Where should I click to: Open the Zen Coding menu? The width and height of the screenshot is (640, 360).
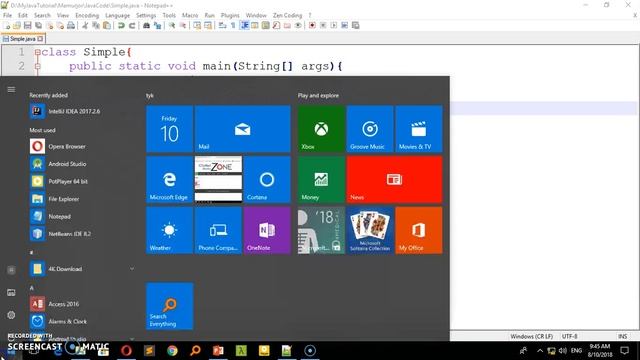point(288,15)
